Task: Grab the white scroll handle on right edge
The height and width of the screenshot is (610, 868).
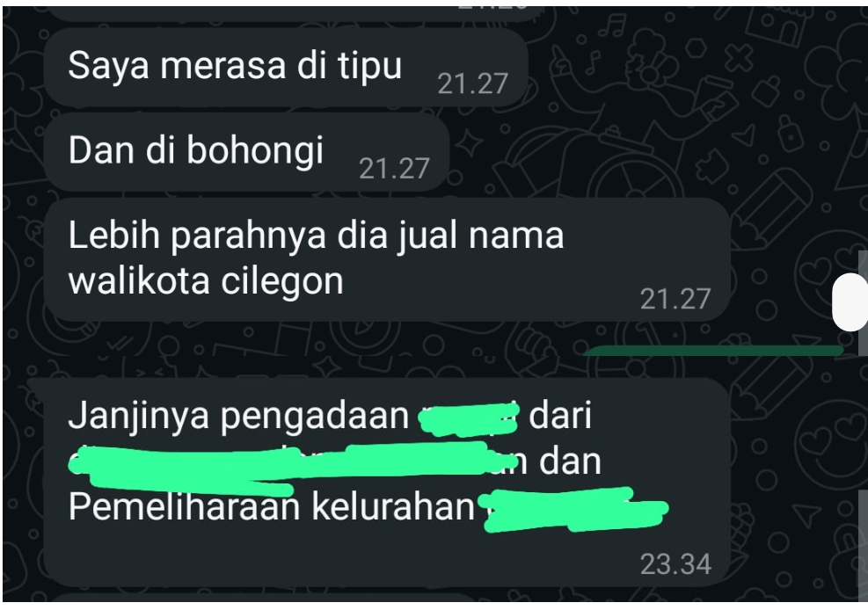Action: click(x=850, y=302)
